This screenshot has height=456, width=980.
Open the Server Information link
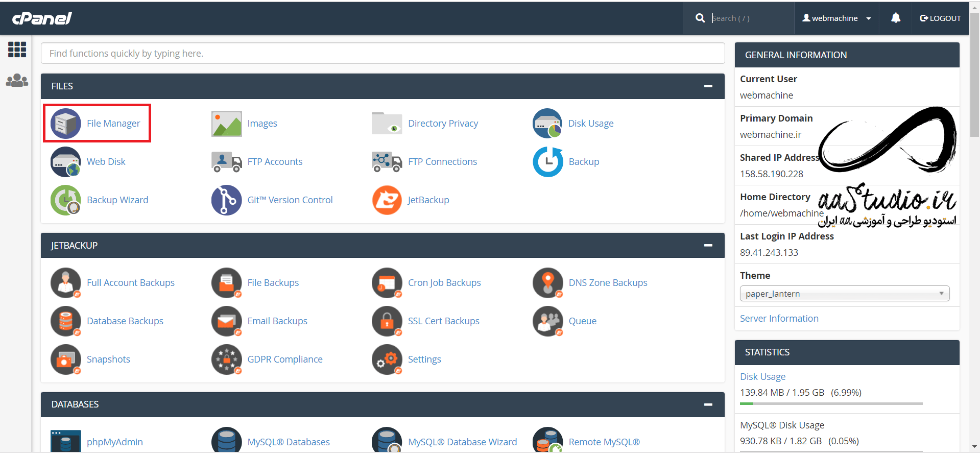tap(779, 319)
